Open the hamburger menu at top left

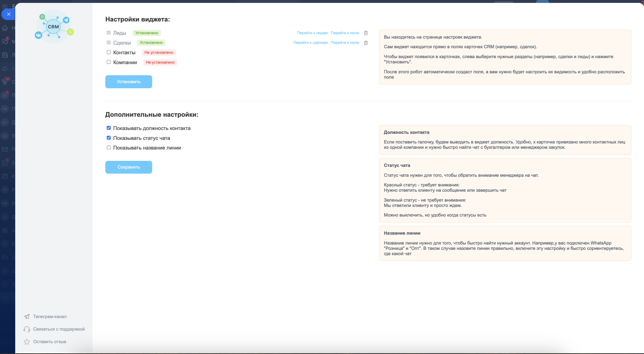coord(5,6)
